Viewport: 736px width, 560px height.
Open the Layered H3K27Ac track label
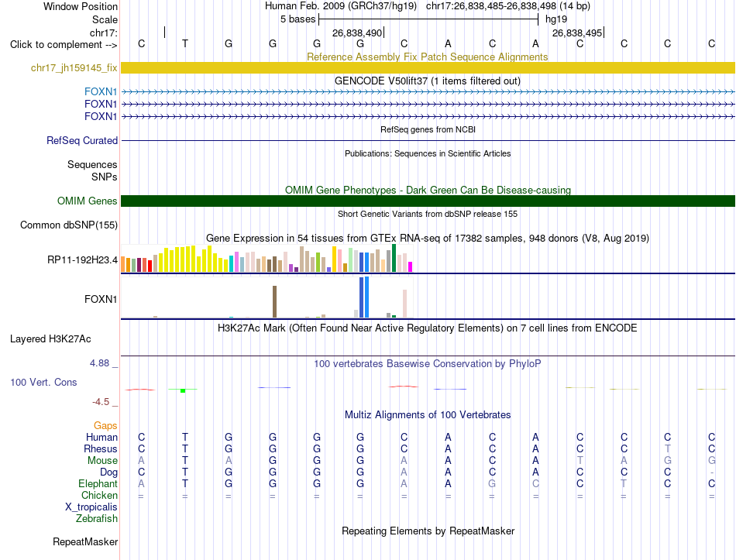[x=50, y=339]
